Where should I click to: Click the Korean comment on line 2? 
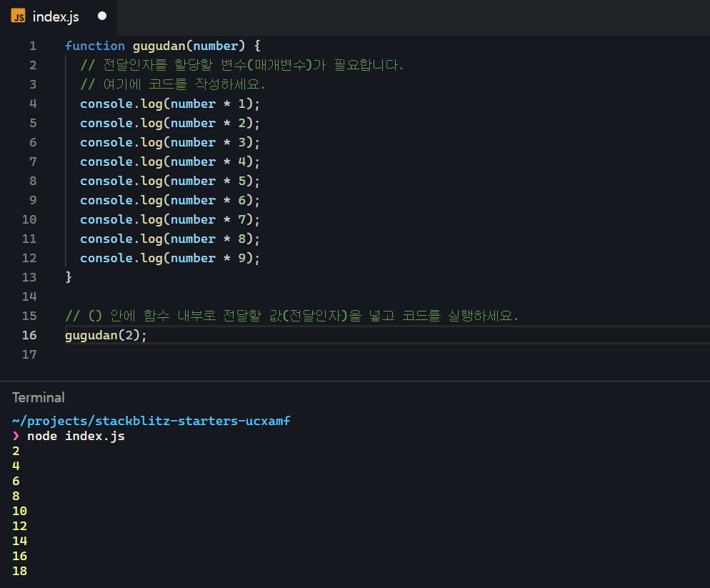point(242,65)
